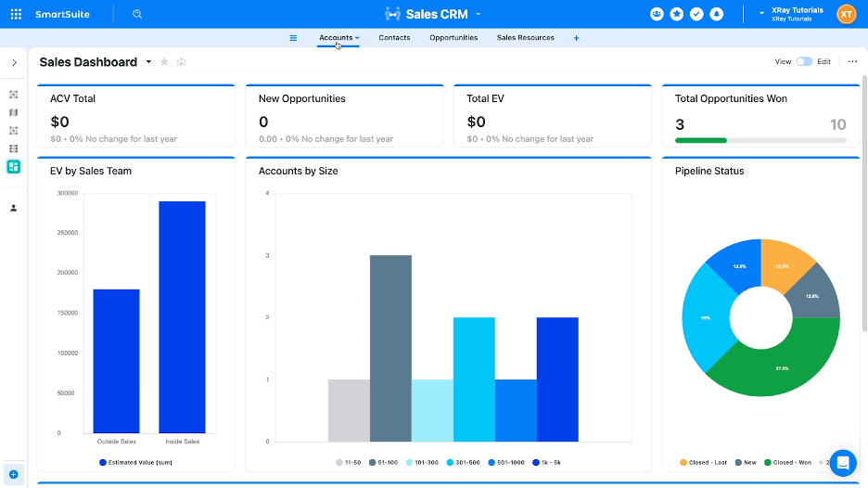The image size is (868, 488).
Task: Toggle the 1k - 5k legend entry
Action: click(546, 463)
